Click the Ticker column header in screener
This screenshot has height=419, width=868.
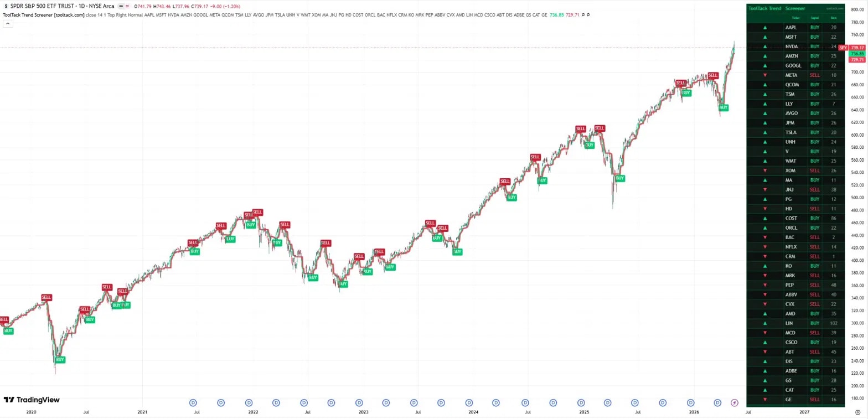point(795,18)
